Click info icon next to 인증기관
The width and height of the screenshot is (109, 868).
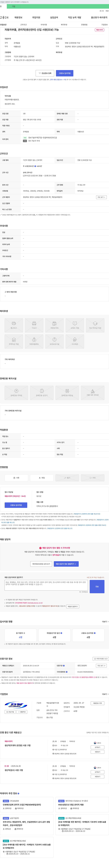64,666
